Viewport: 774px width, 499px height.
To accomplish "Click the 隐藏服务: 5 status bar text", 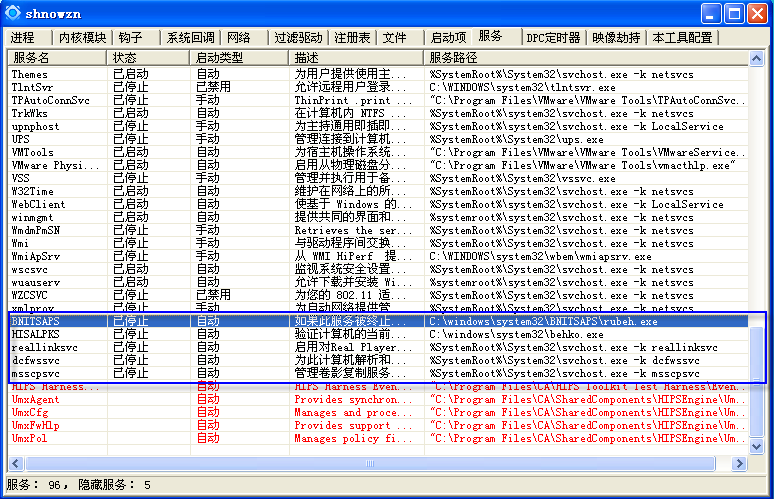I will tap(115, 485).
